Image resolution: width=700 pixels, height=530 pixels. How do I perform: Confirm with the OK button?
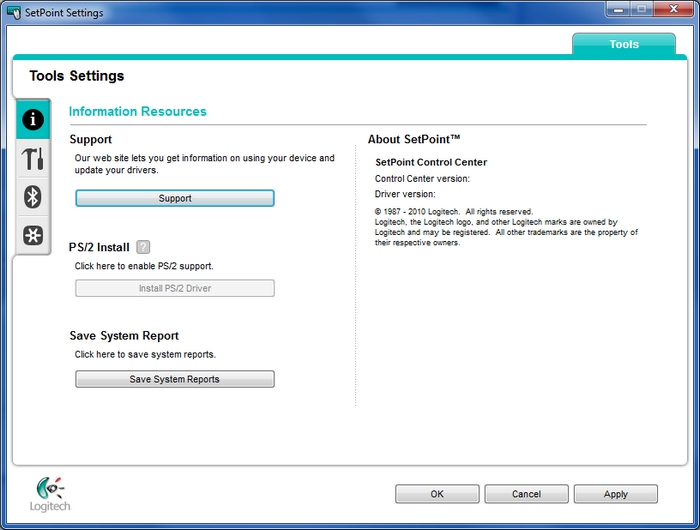click(x=437, y=494)
